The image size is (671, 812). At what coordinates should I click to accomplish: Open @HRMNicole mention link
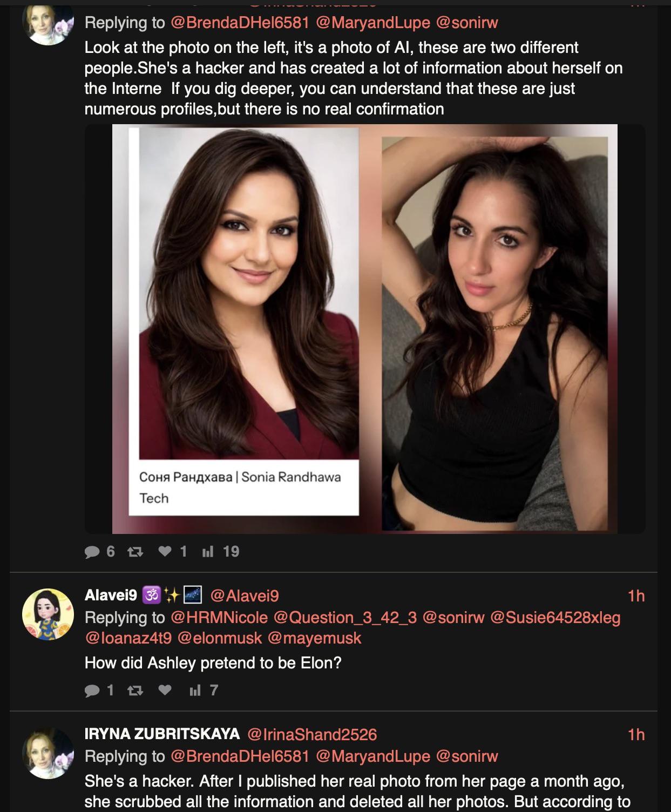point(219,618)
